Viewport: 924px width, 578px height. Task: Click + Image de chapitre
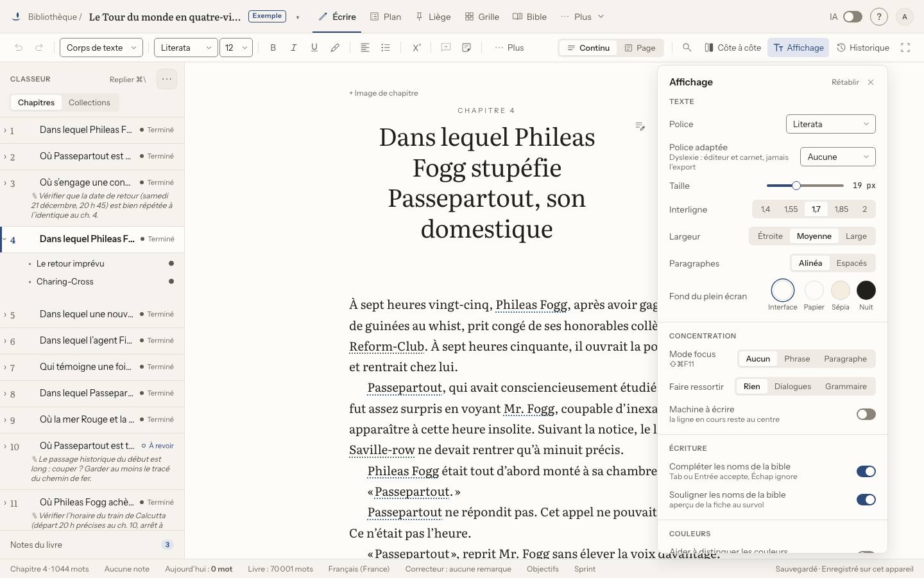[x=384, y=93]
